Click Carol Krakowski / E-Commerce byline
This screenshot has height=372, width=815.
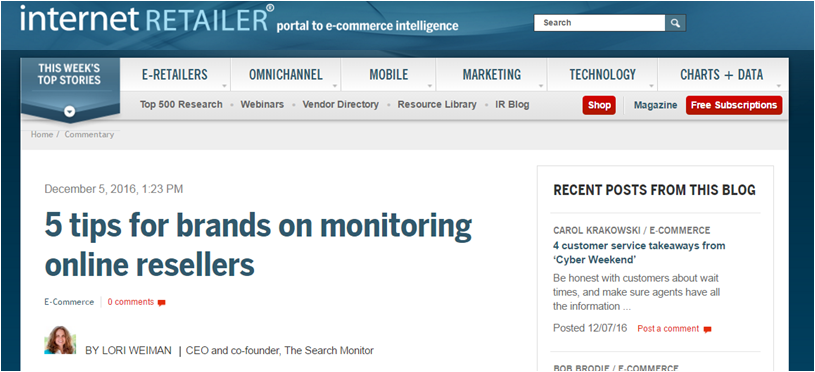[632, 230]
